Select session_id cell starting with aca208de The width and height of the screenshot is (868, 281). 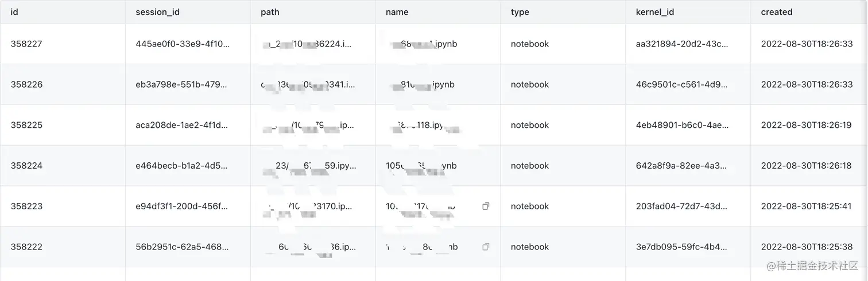coord(183,125)
